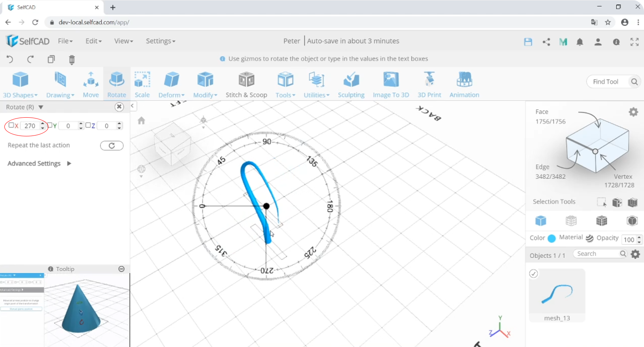Click the Opacity value field

tap(628, 239)
